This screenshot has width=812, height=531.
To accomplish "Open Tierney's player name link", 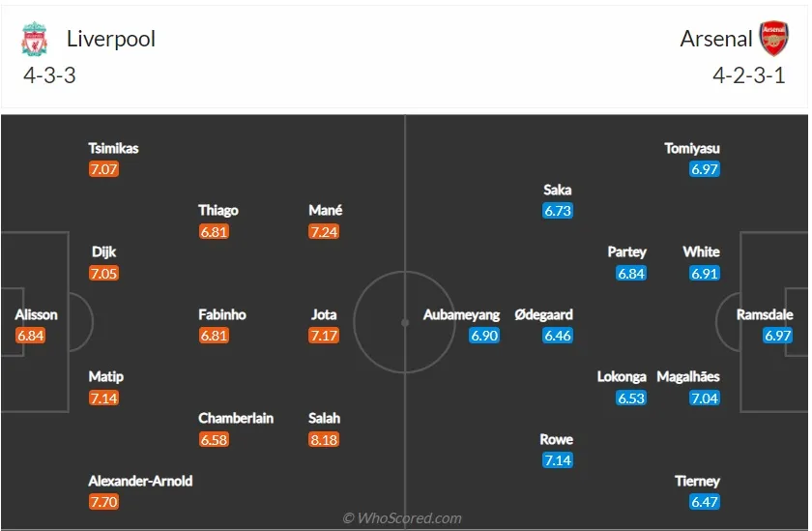I will pyautogui.click(x=697, y=482).
